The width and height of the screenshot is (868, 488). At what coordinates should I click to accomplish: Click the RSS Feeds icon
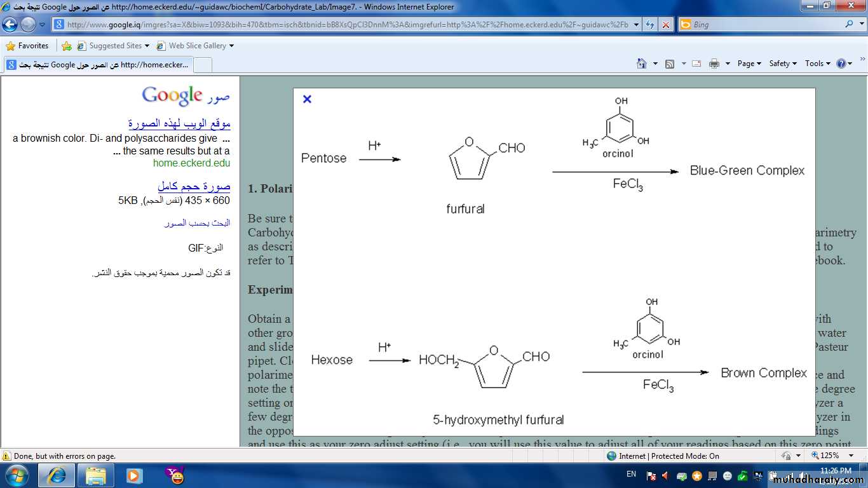pos(670,64)
